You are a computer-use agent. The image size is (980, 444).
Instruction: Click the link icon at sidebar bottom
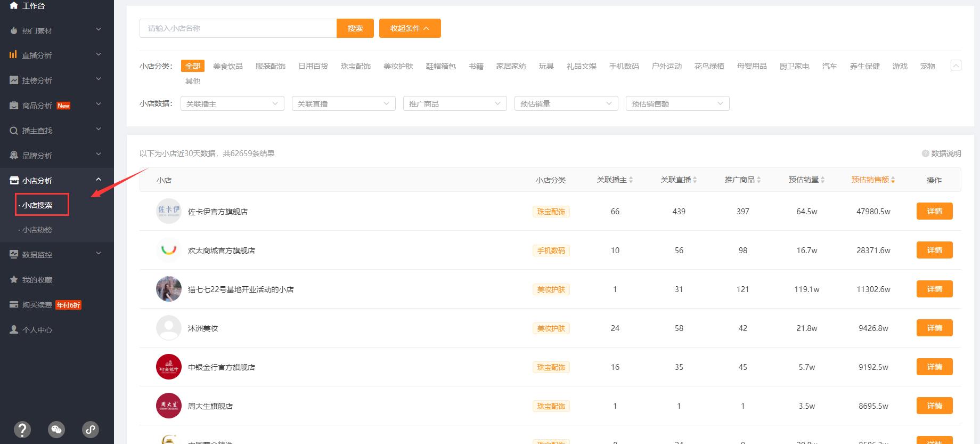[x=90, y=429]
